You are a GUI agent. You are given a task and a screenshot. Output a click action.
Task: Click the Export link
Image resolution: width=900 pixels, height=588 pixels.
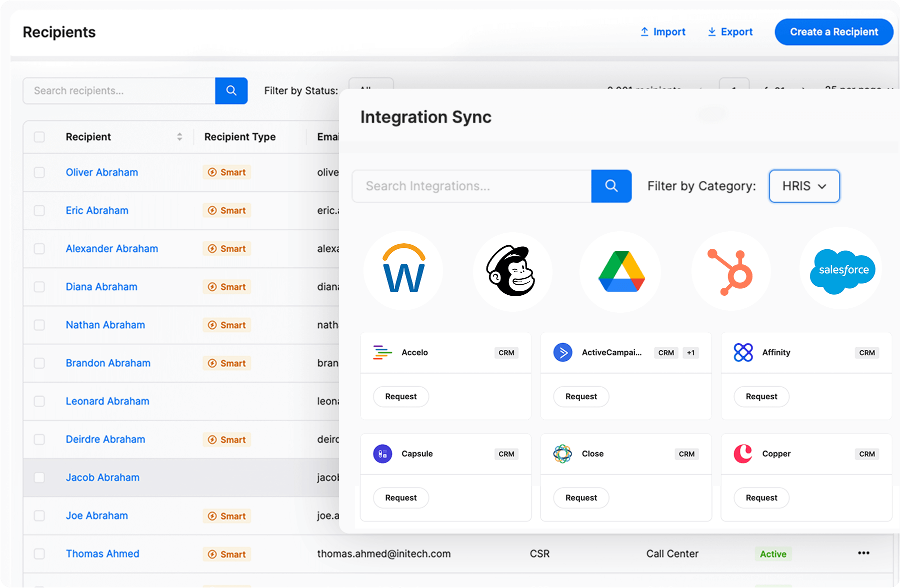730,32
